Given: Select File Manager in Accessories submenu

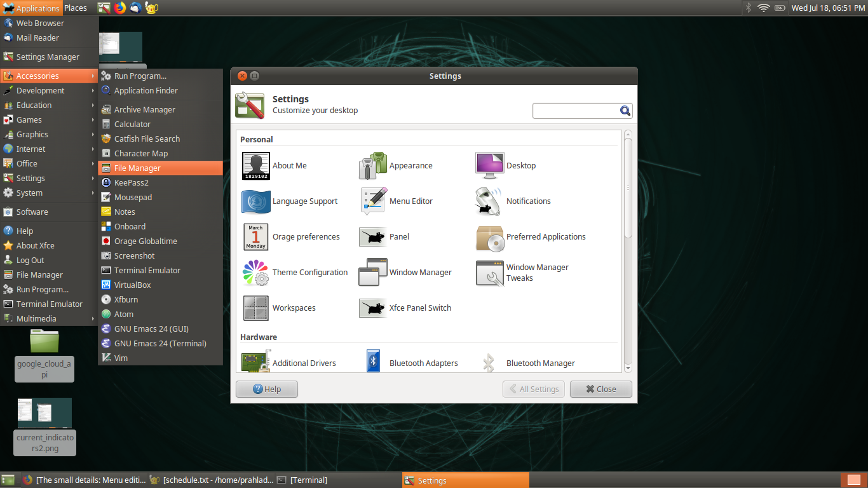Looking at the screenshot, I should coord(161,168).
